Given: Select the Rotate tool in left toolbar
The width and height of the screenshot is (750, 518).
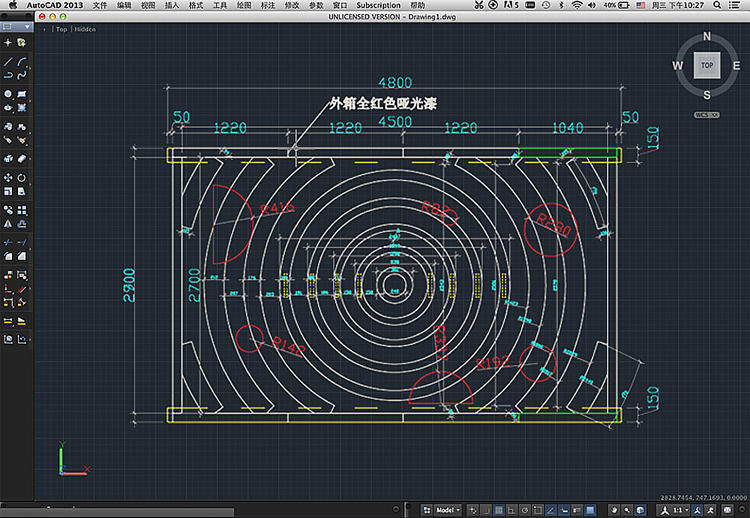Looking at the screenshot, I should pos(21,178).
